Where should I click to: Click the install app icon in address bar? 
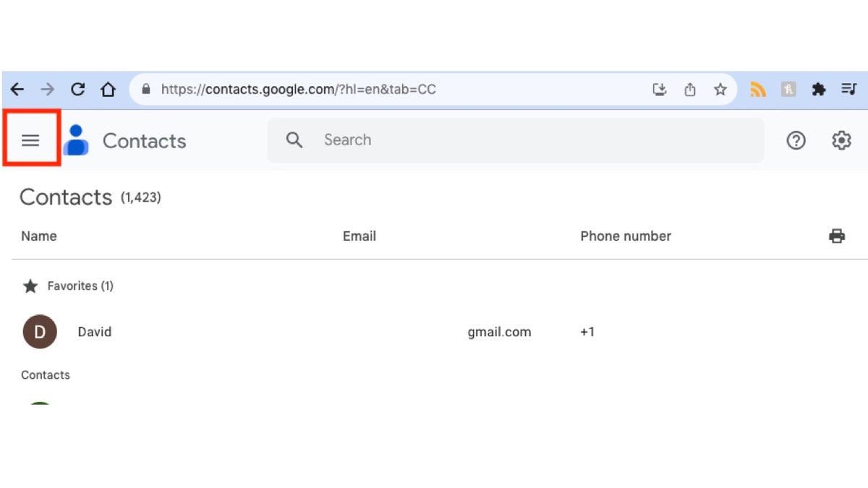click(660, 90)
